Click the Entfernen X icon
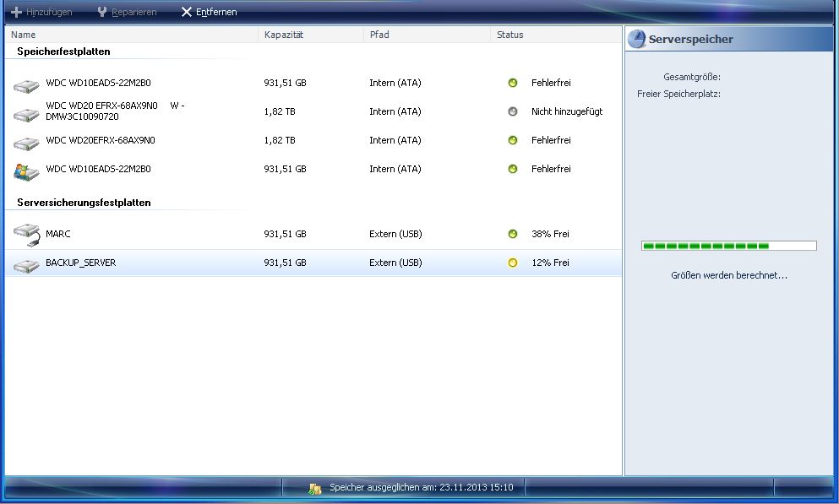This screenshot has width=839, height=504. (187, 13)
